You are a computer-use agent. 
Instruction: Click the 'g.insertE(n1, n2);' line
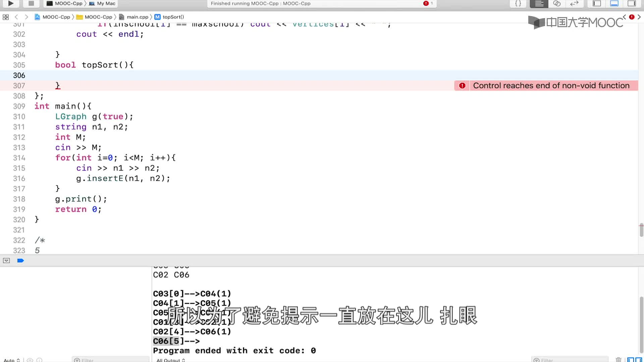[x=123, y=178]
